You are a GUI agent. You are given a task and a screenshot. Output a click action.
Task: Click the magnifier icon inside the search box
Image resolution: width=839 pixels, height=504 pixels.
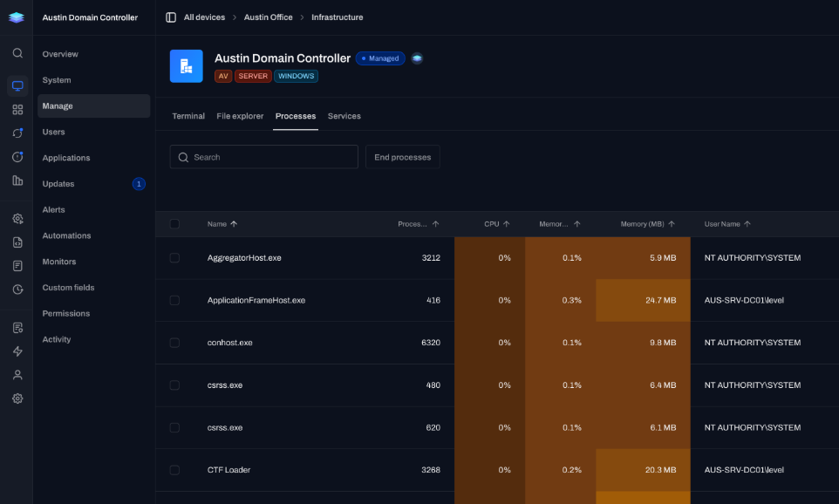tap(183, 157)
